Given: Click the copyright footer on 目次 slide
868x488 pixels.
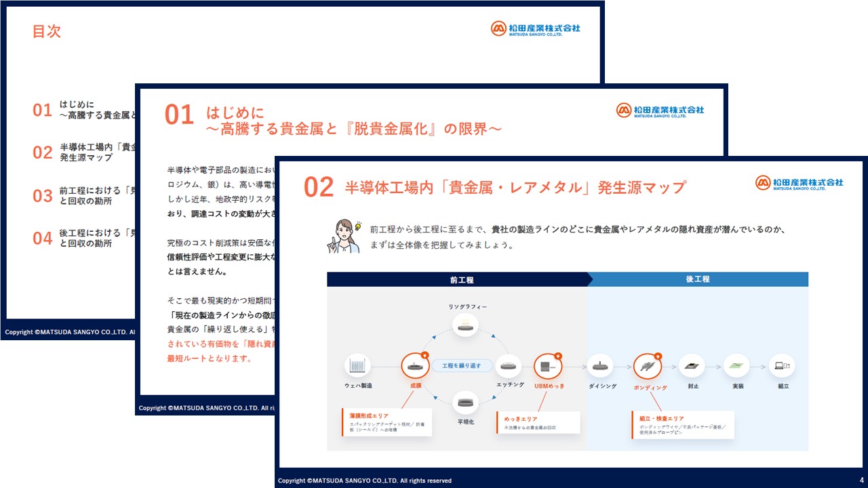Looking at the screenshot, I should click(x=69, y=333).
